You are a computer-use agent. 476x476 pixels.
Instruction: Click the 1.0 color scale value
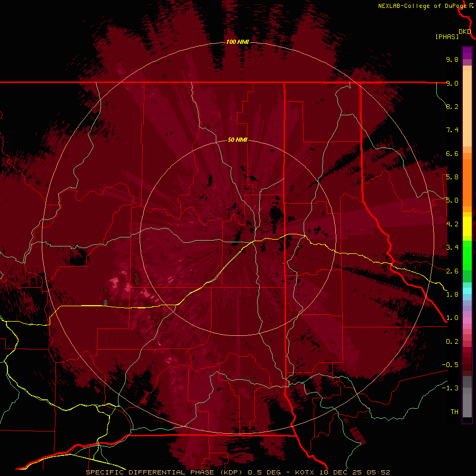pos(452,318)
